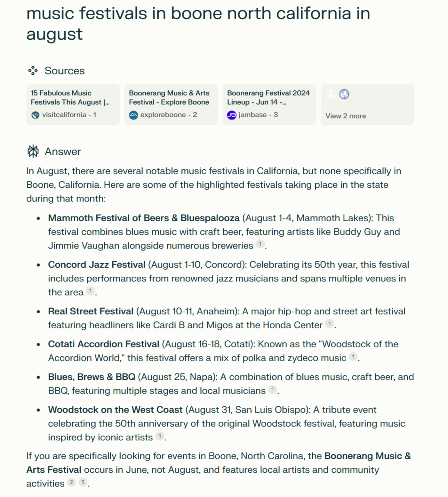Click the visitcalifornia favicon
The width and height of the screenshot is (448, 497).
pyautogui.click(x=36, y=115)
